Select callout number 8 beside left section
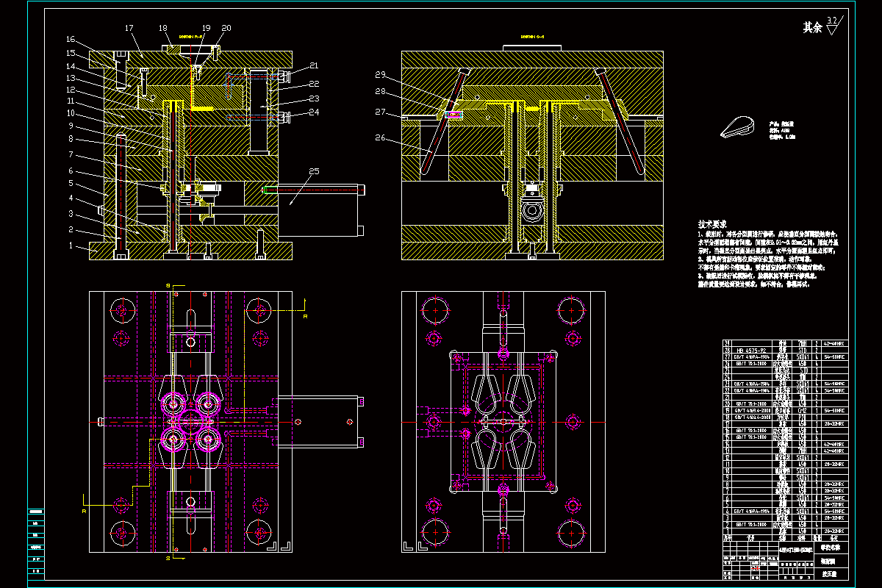 [71, 139]
